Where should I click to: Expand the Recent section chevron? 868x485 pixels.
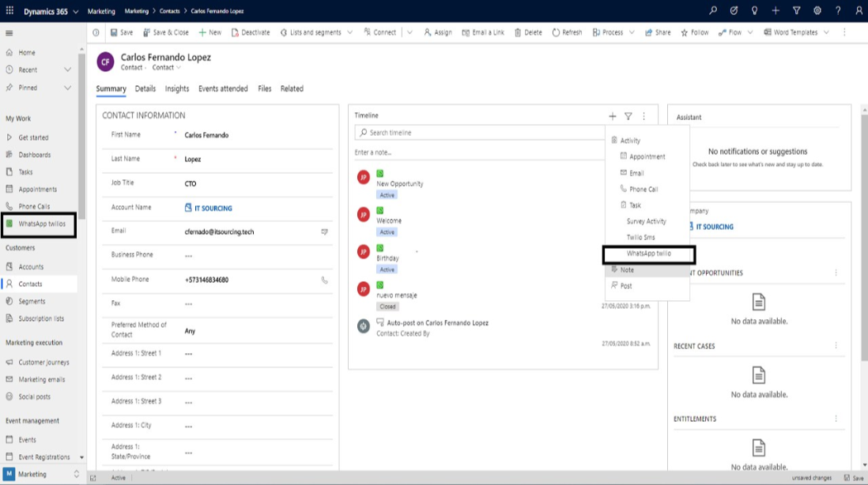pos(67,70)
